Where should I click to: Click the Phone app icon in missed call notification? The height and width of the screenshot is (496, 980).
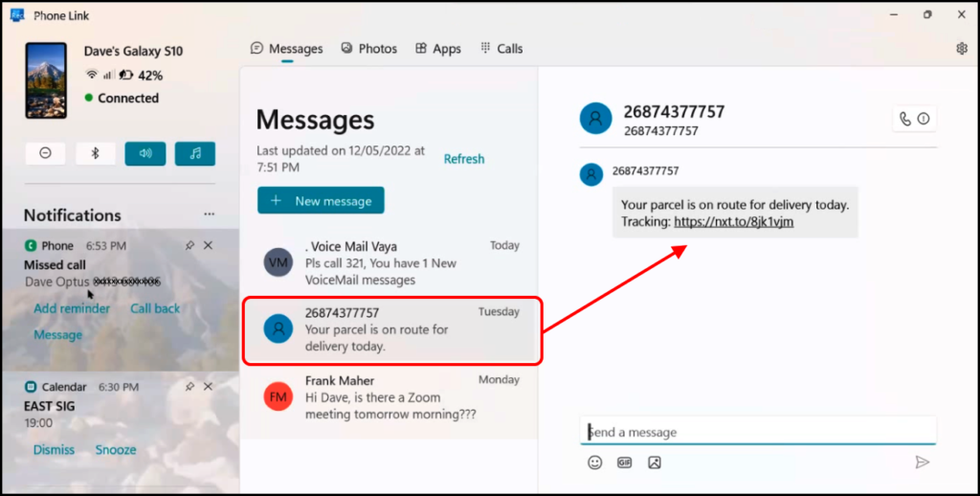pyautogui.click(x=30, y=246)
